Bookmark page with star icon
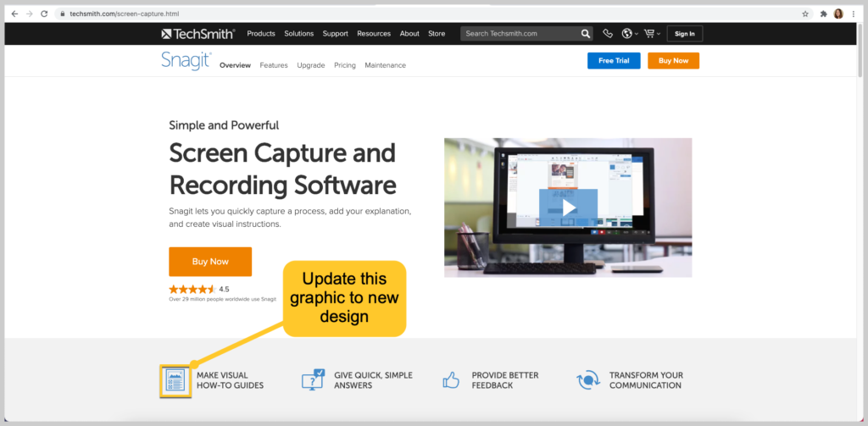This screenshot has height=426, width=868. pos(805,14)
